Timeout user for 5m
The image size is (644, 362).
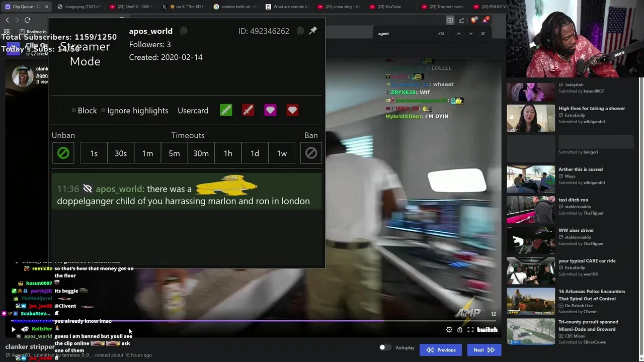click(x=174, y=153)
